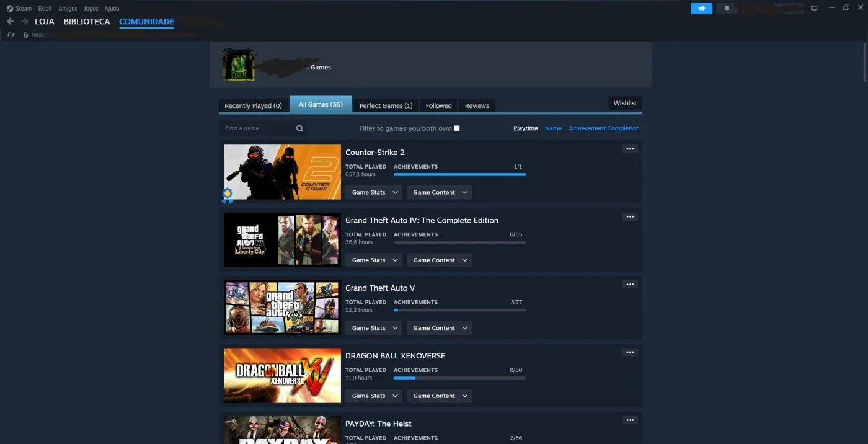Image resolution: width=868 pixels, height=444 pixels.
Task: Open the announcements megaphone button
Action: (701, 8)
